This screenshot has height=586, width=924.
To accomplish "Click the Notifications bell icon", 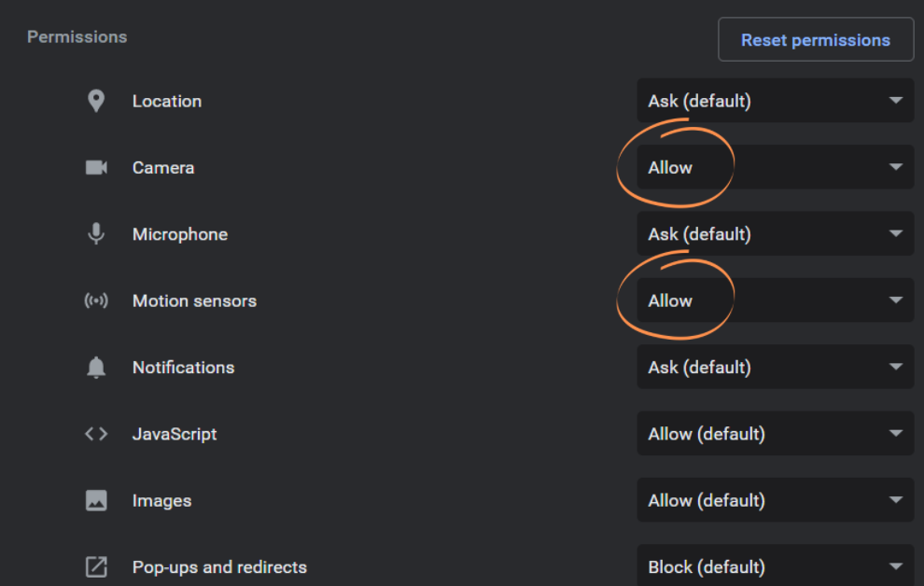I will click(x=96, y=368).
